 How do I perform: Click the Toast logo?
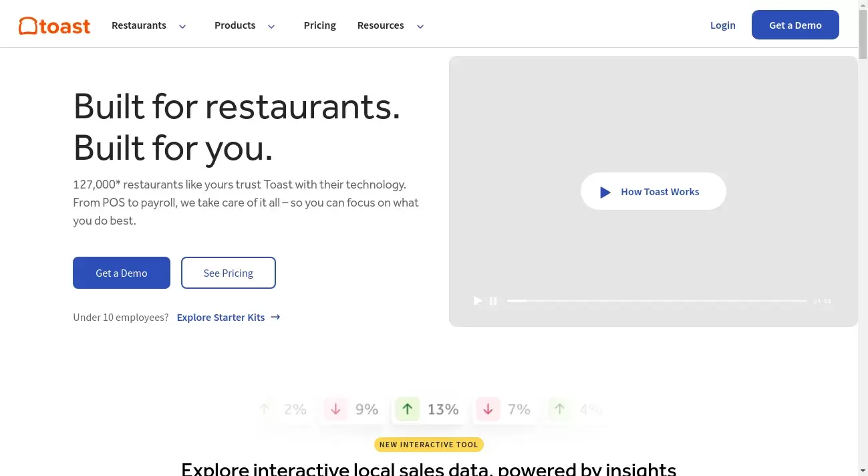pyautogui.click(x=53, y=25)
